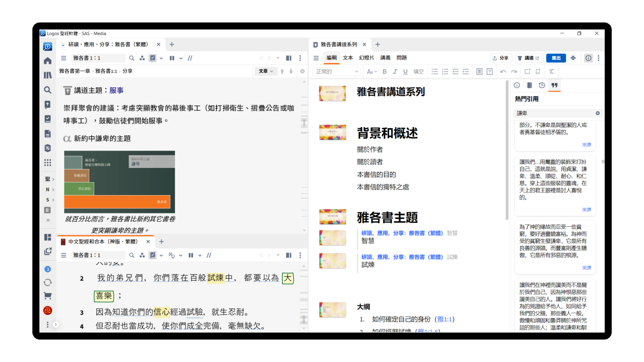644x362 pixels.
Task: Click the redo arrow in sermon editor
Action: coord(514,72)
